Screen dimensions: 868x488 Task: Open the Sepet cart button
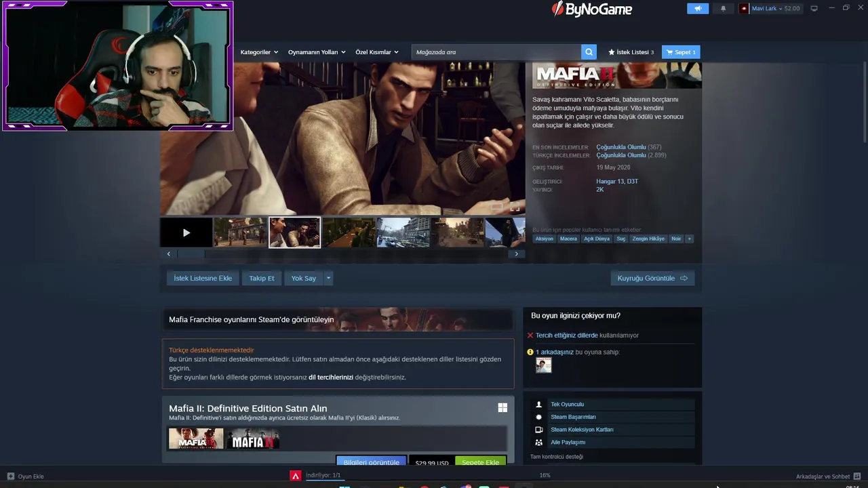(681, 52)
